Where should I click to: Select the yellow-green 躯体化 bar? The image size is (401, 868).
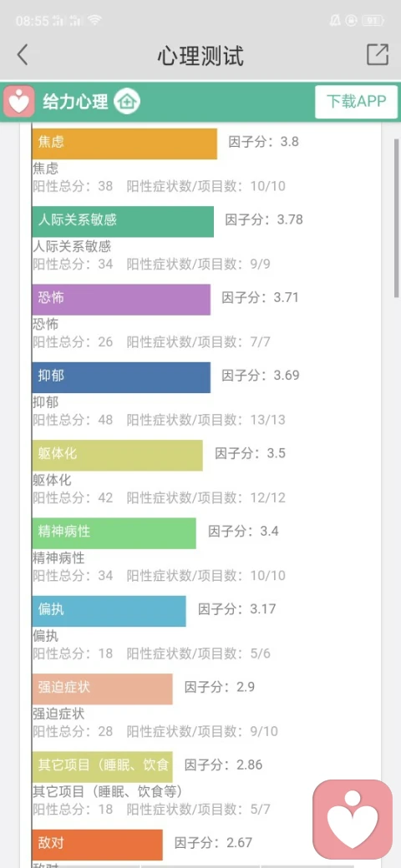tap(118, 455)
